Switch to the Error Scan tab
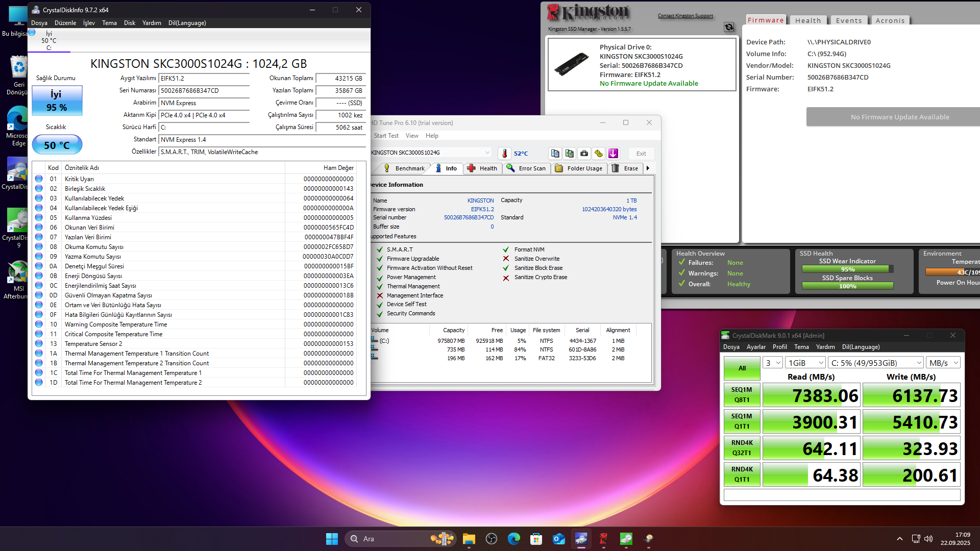This screenshot has width=980, height=551. click(526, 168)
